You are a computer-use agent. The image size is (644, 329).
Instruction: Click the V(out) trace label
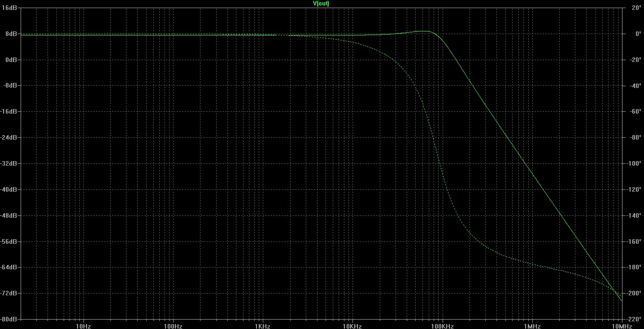(321, 3)
